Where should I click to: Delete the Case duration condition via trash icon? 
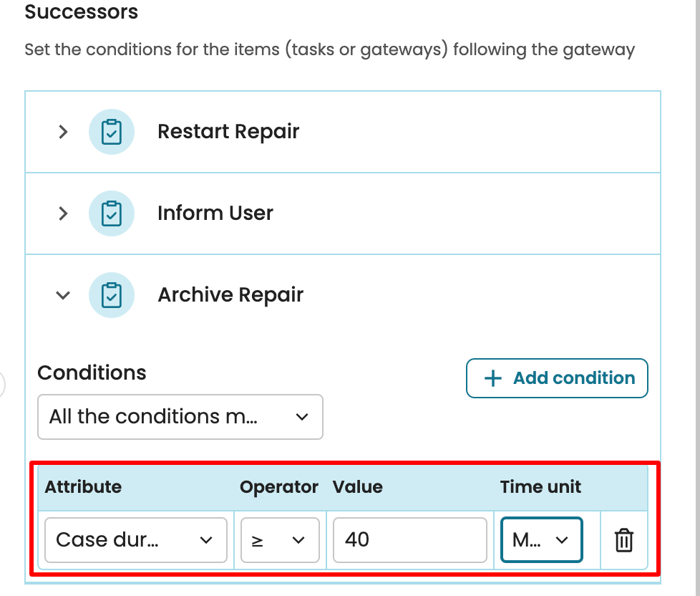(624, 540)
